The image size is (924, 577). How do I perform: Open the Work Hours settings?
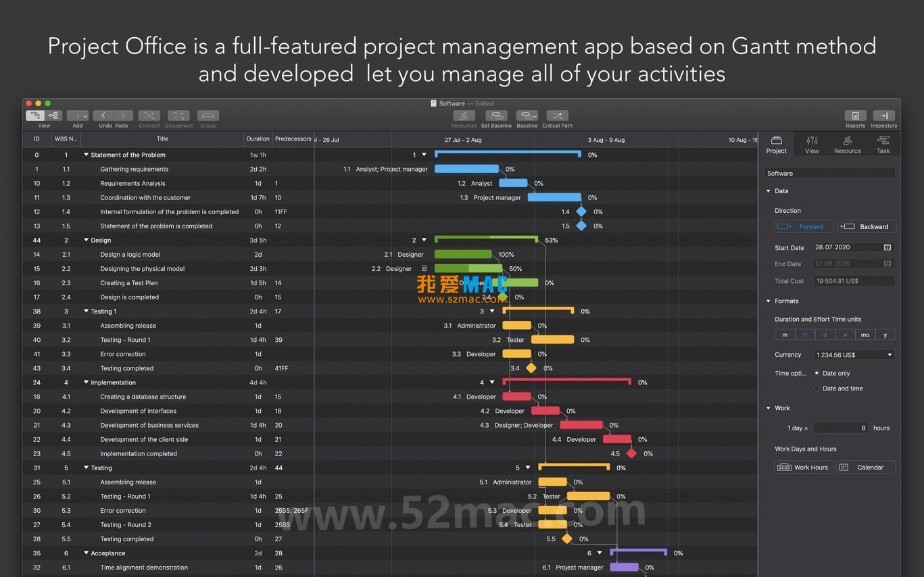(x=803, y=467)
